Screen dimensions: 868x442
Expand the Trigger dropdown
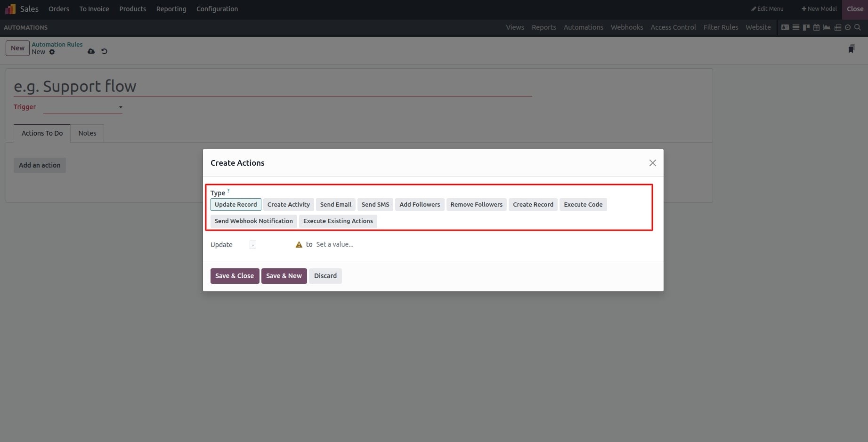coord(83,107)
